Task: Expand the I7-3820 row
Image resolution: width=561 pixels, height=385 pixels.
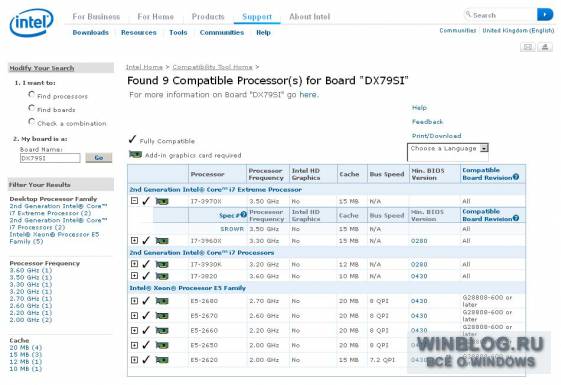Action: pos(134,276)
